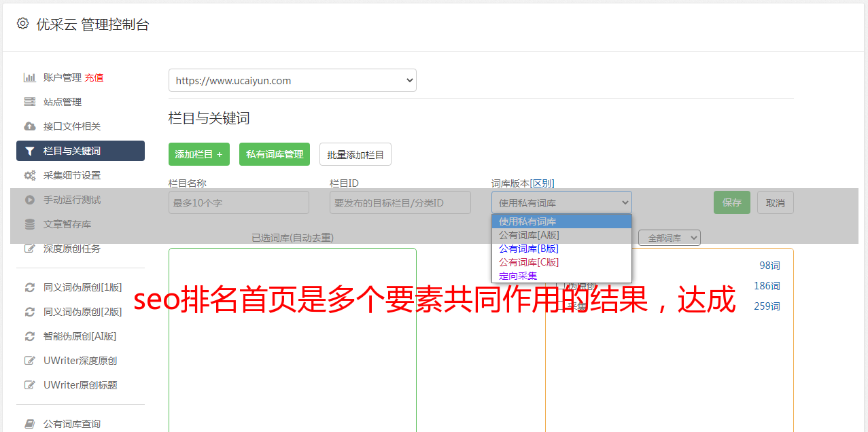
Task: Click the edit icon for UWriter深度原创
Action: [x=30, y=361]
